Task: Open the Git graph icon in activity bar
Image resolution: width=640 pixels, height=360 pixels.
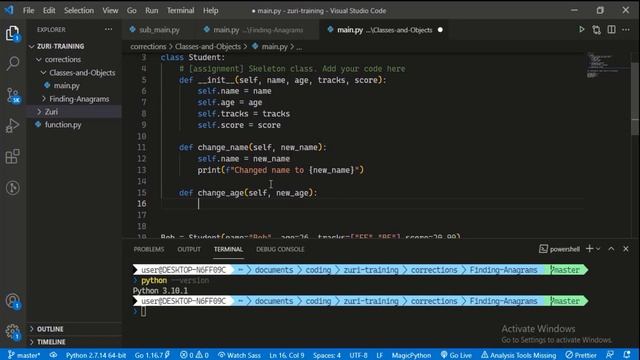Action: click(x=13, y=188)
